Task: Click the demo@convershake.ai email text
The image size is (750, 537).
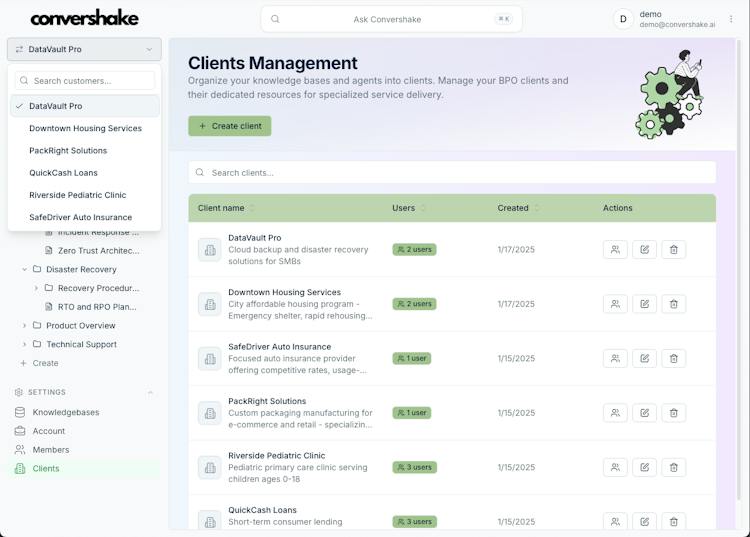Action: (x=677, y=24)
